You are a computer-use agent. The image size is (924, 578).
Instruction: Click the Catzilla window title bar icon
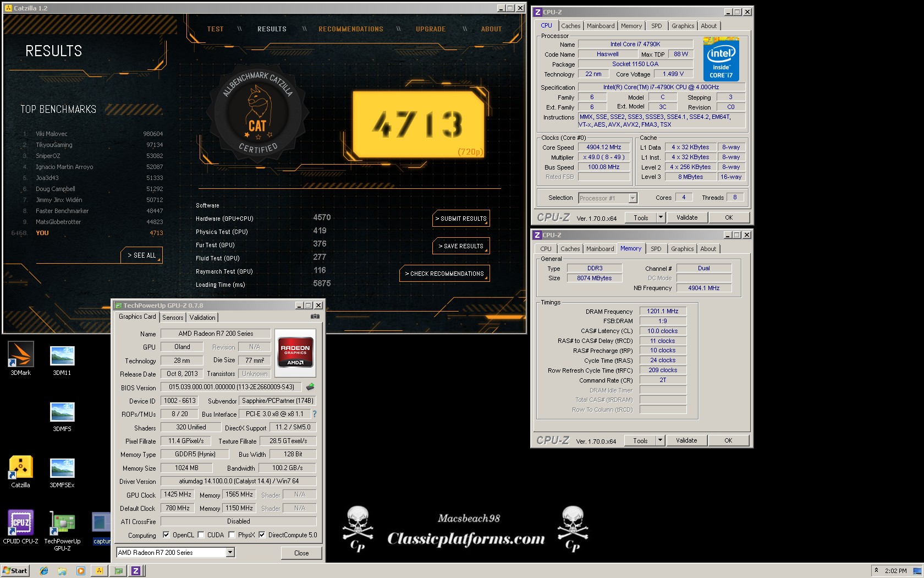click(x=8, y=8)
